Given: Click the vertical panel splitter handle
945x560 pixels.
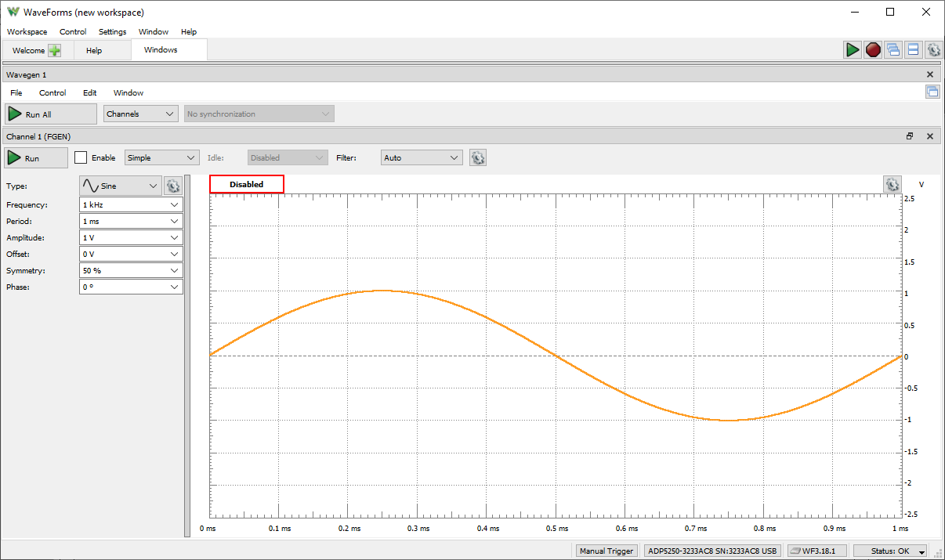Looking at the screenshot, I should tap(187, 356).
